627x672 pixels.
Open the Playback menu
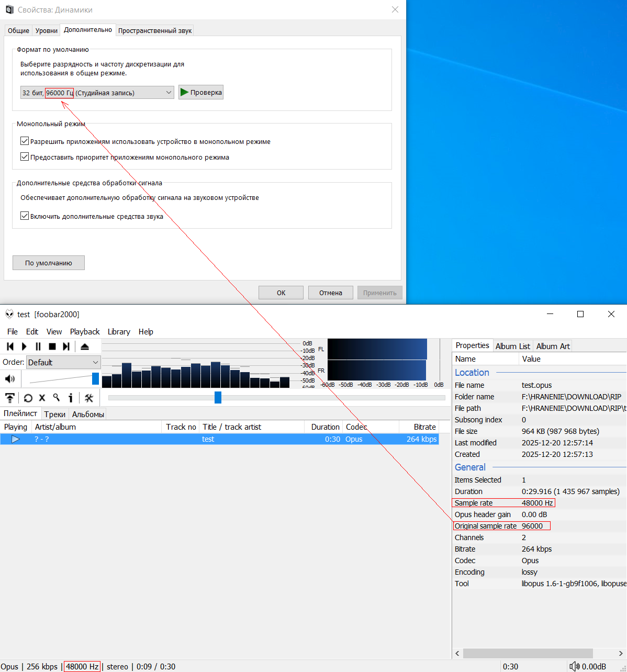tap(85, 332)
